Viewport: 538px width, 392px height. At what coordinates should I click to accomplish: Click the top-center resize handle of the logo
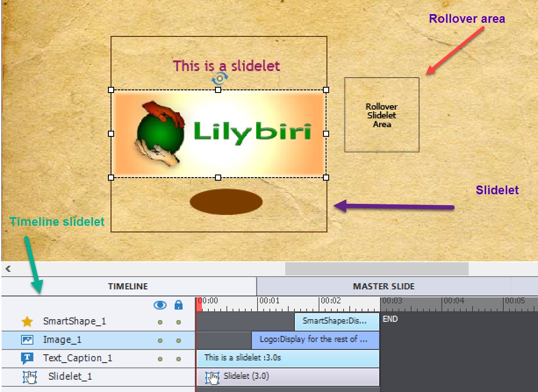pos(218,90)
